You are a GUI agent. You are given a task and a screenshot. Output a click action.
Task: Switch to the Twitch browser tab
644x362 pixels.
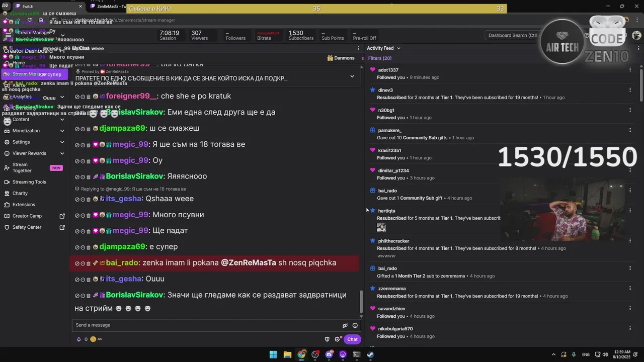click(48, 7)
